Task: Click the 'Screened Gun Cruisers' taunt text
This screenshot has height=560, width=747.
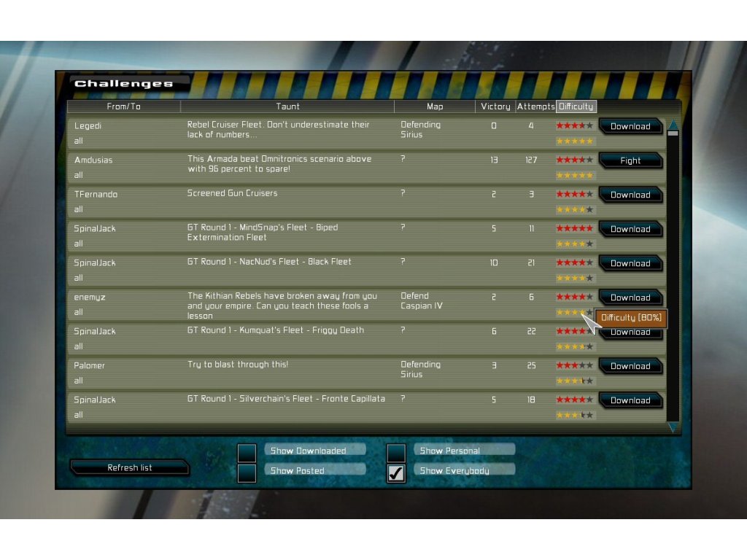Action: 233,193
